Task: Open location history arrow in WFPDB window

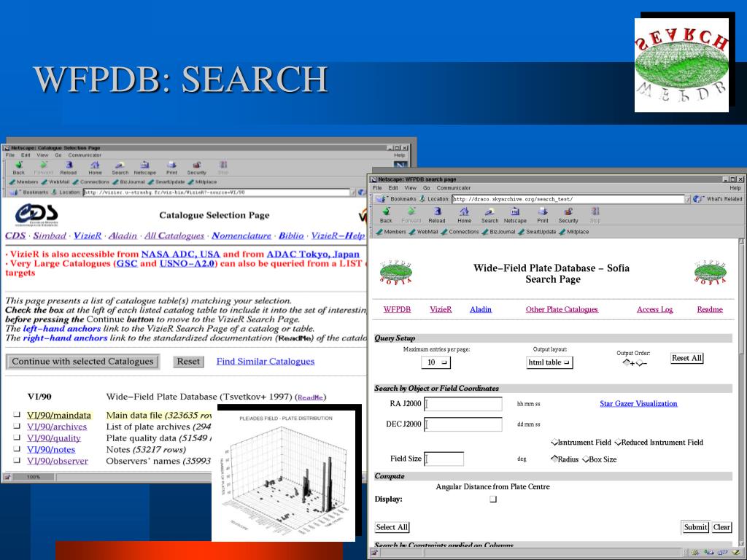Action: (687, 199)
